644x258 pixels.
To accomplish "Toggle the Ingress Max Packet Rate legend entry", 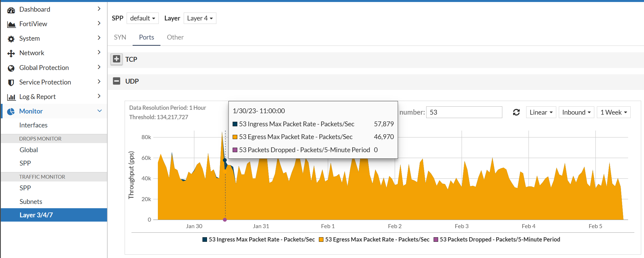I will pyautogui.click(x=258, y=239).
